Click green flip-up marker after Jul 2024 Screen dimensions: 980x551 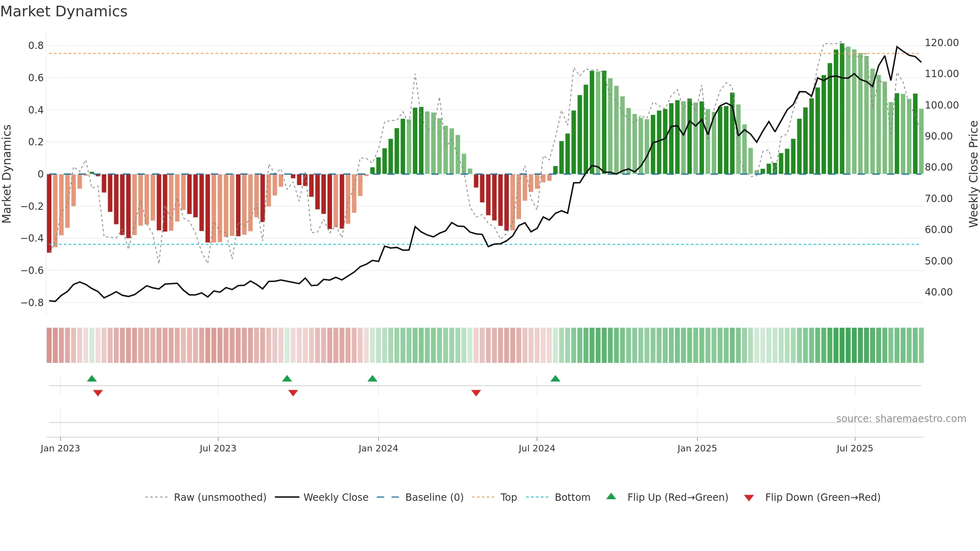555,378
